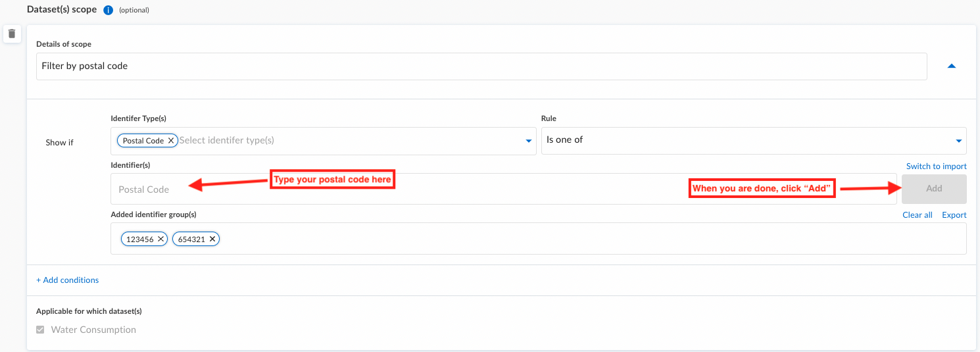
Task: Select the 123456 identifier chip text
Action: 140,239
